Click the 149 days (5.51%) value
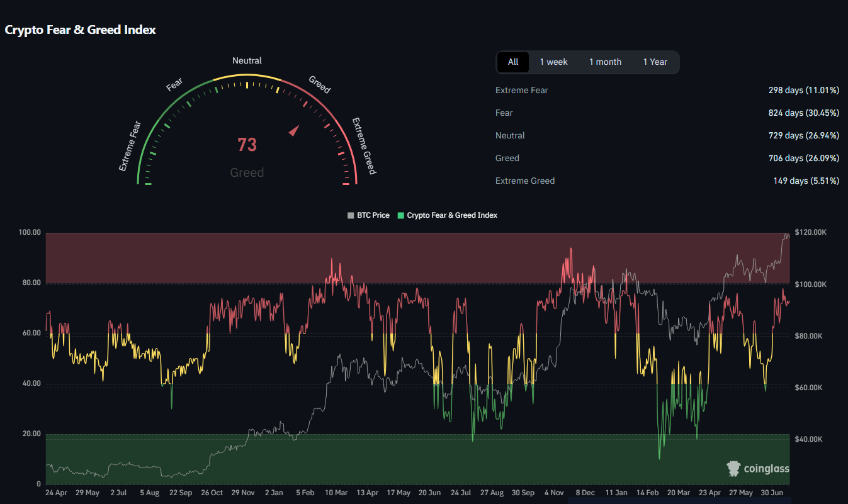The image size is (848, 504). [806, 181]
